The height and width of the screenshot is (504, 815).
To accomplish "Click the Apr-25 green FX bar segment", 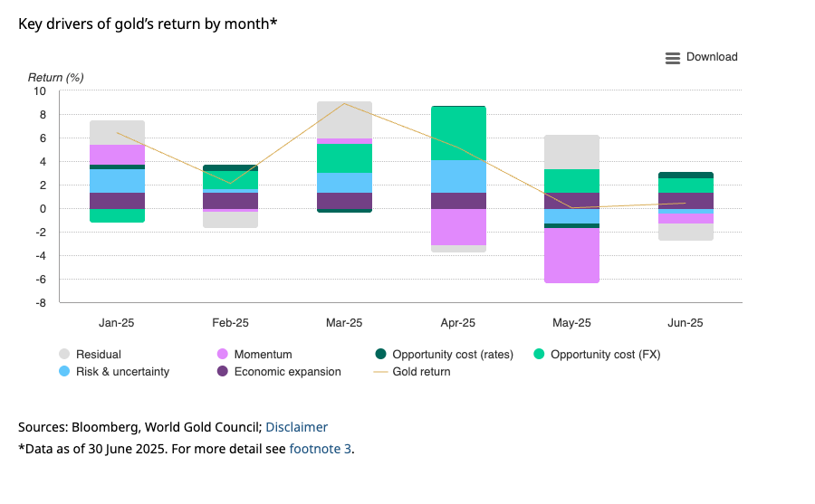I will click(458, 133).
